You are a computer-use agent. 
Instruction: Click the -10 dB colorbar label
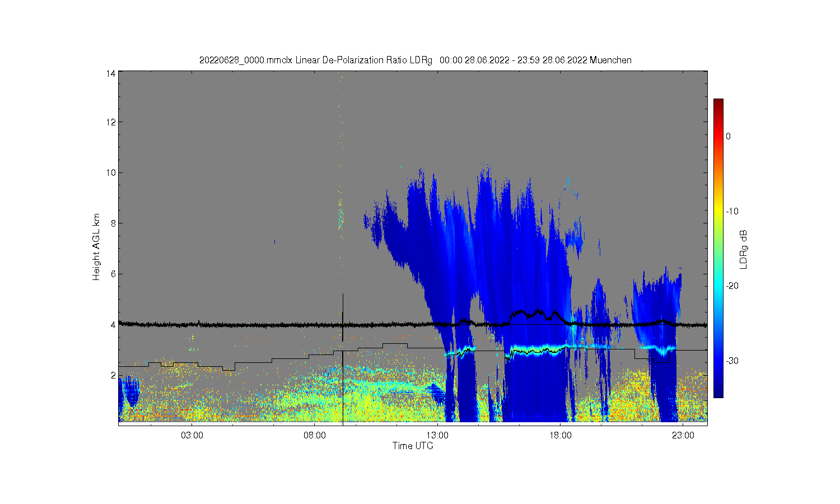[x=732, y=211]
